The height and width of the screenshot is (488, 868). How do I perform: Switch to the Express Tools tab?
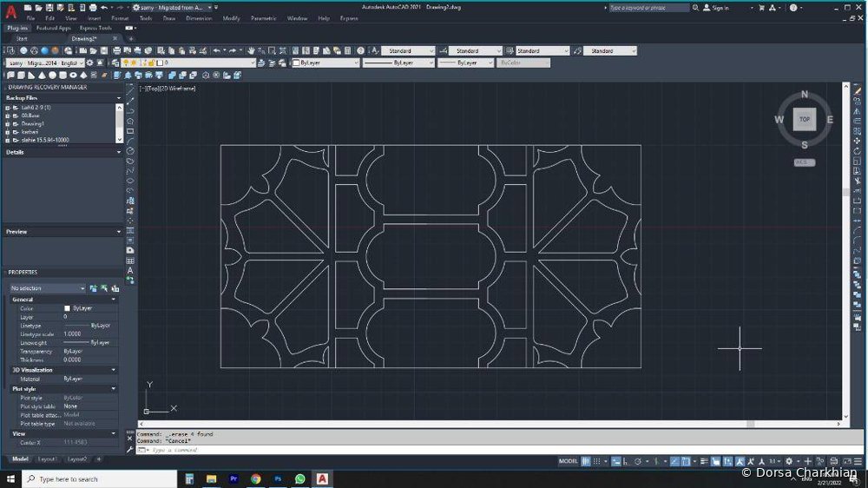(95, 28)
